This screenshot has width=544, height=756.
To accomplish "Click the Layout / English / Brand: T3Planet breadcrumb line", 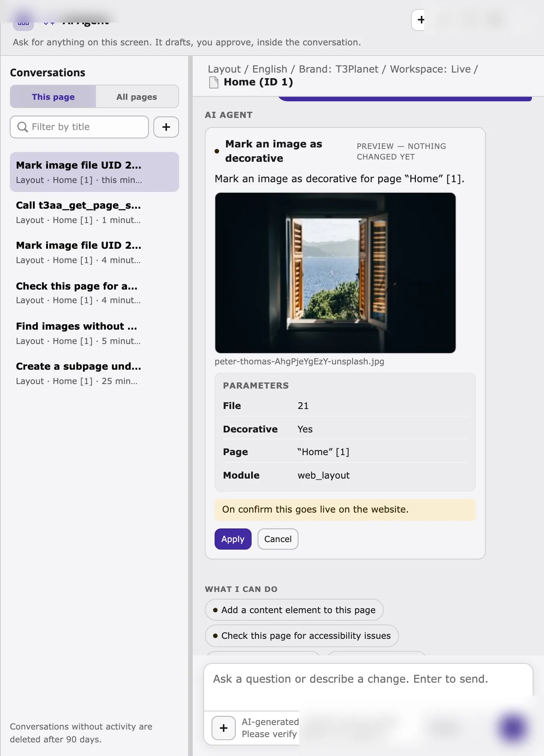I will (343, 69).
